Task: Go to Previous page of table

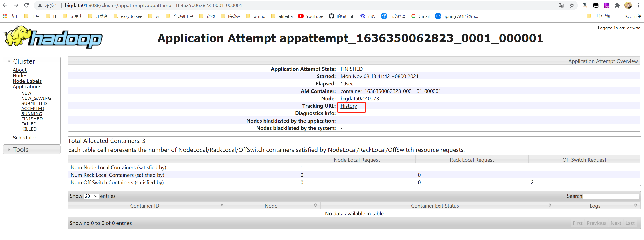Action: click(596, 223)
